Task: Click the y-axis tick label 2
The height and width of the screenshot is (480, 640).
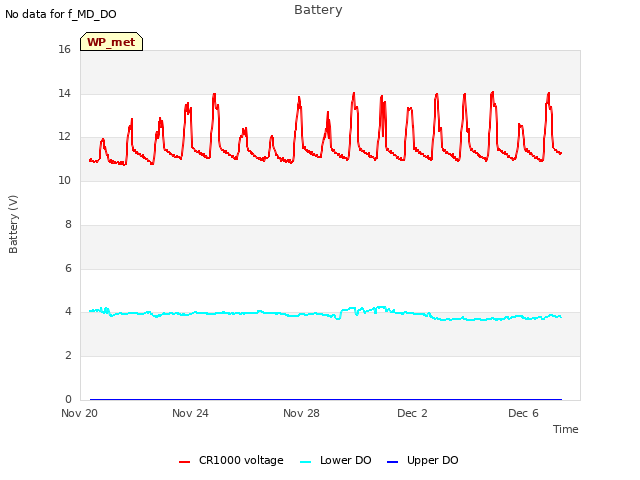Action: click(x=68, y=356)
